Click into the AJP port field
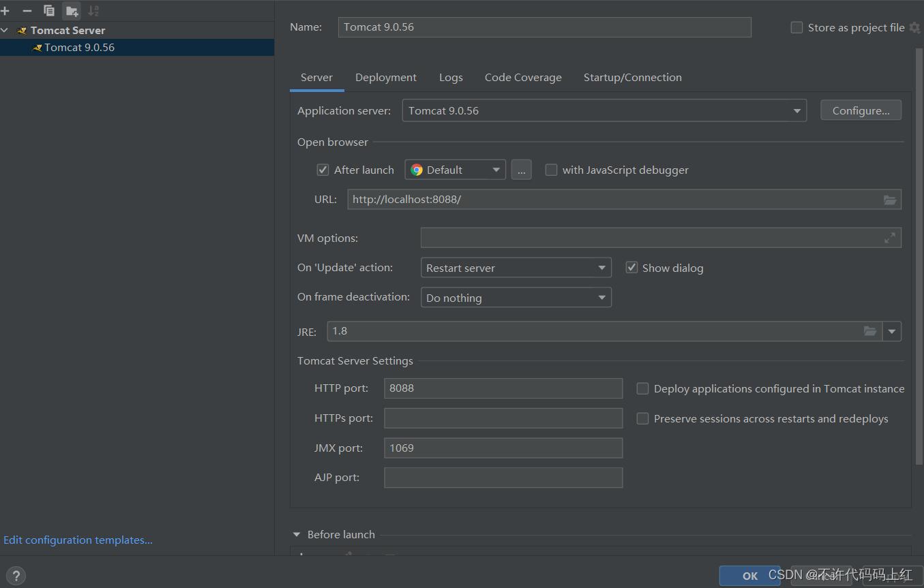Screen dimensions: 924x588 (x=503, y=478)
